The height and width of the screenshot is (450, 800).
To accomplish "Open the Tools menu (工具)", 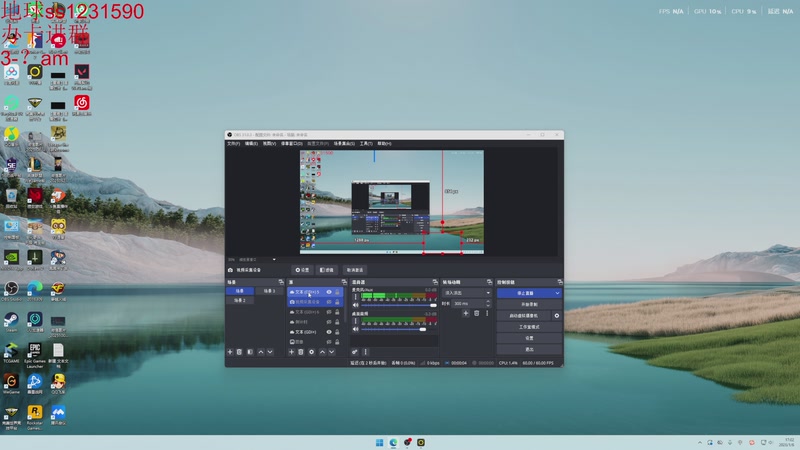I will pos(366,143).
